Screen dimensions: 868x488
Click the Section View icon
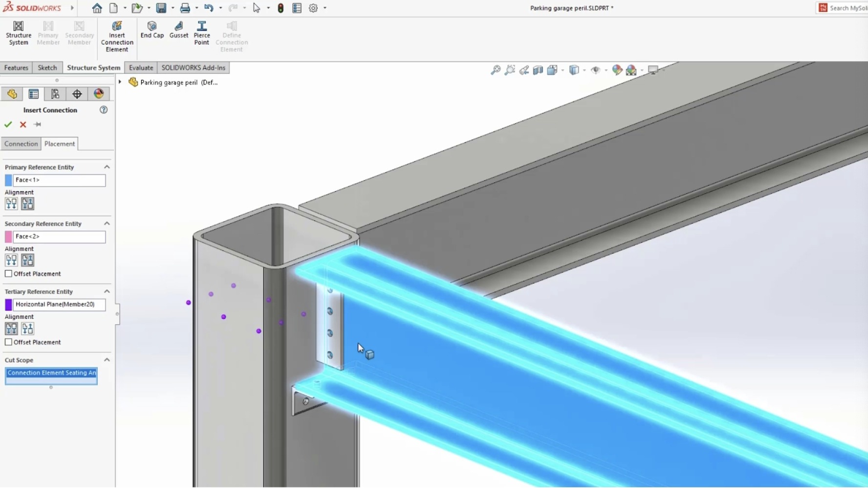click(x=538, y=70)
